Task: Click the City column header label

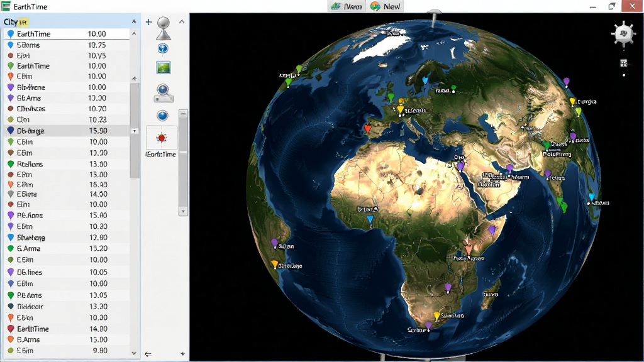Action: pyautogui.click(x=10, y=22)
